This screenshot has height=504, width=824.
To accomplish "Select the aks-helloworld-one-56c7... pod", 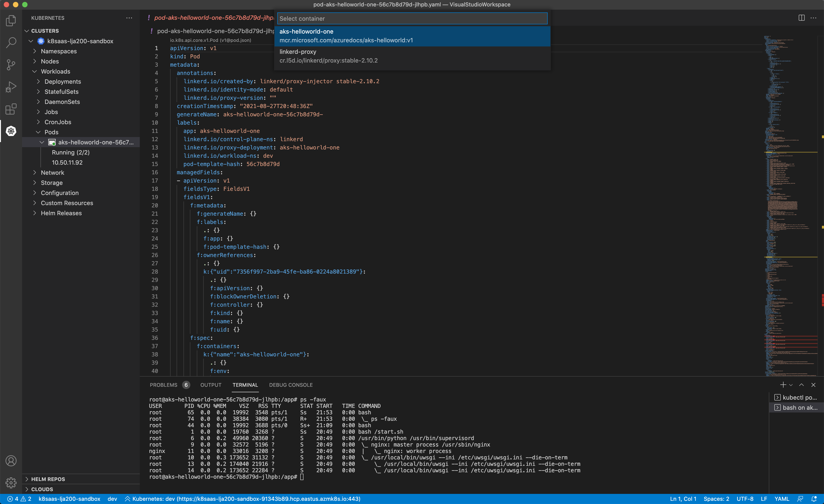I will [81, 143].
